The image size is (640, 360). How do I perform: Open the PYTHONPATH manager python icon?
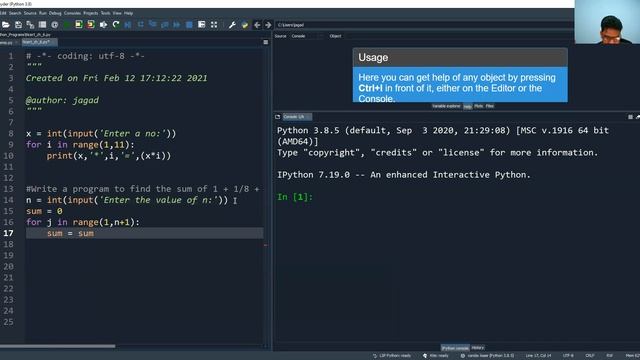(244, 25)
